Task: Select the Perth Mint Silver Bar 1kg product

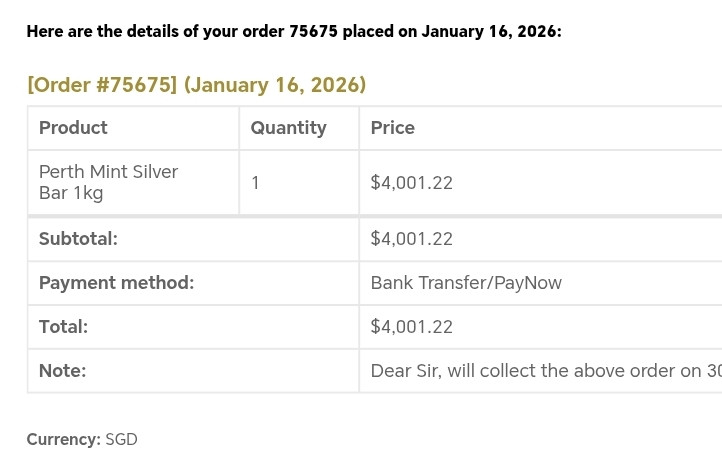Action: [108, 182]
